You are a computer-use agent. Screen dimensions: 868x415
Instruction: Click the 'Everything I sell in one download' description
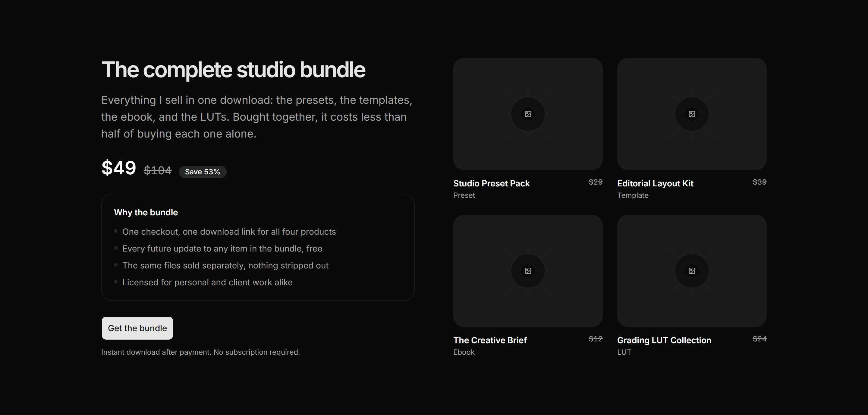point(257,117)
